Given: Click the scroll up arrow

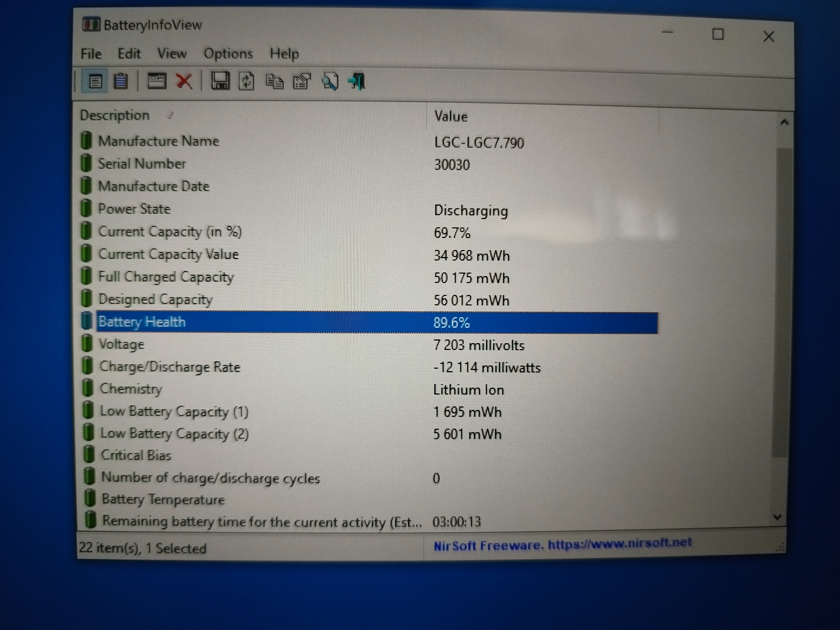Looking at the screenshot, I should (x=784, y=122).
